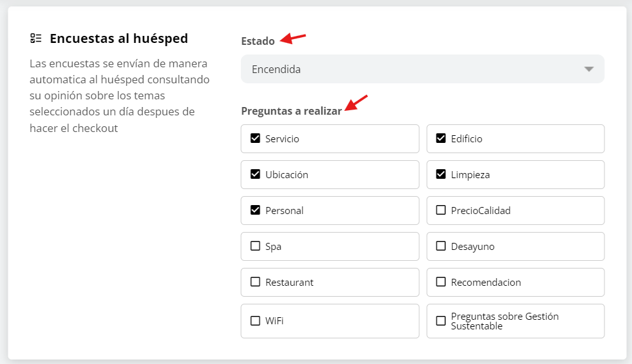The height and width of the screenshot is (364, 632).
Task: Untick the Ubicación checkbox
Action: 255,174
